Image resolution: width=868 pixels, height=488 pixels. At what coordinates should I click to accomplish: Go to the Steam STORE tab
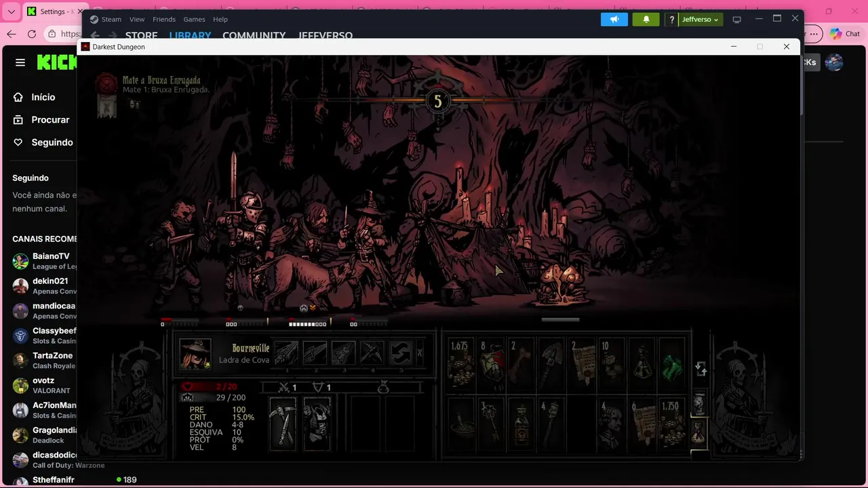point(142,35)
